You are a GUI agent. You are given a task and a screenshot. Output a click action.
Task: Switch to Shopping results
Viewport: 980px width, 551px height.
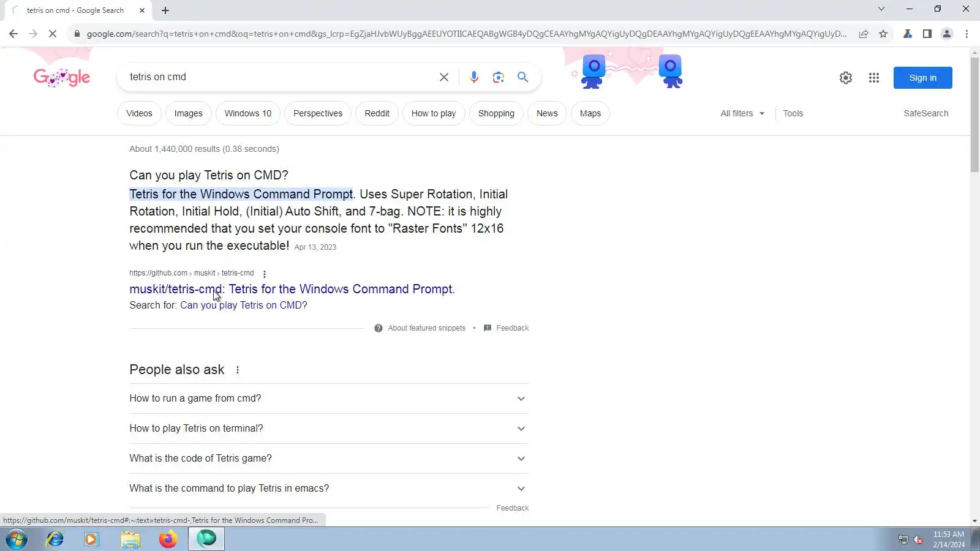[496, 113]
